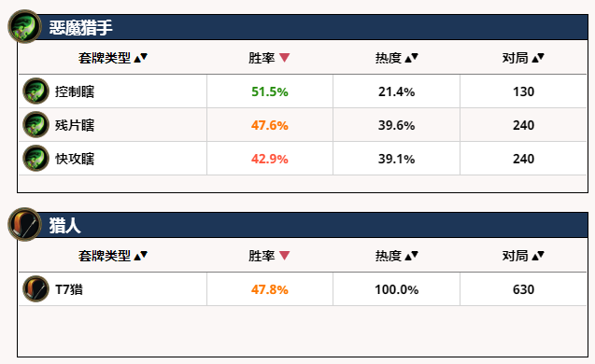The height and width of the screenshot is (364, 595).
Task: Sort Hunter table by 套牌类型 arrows
Action: 141,256
